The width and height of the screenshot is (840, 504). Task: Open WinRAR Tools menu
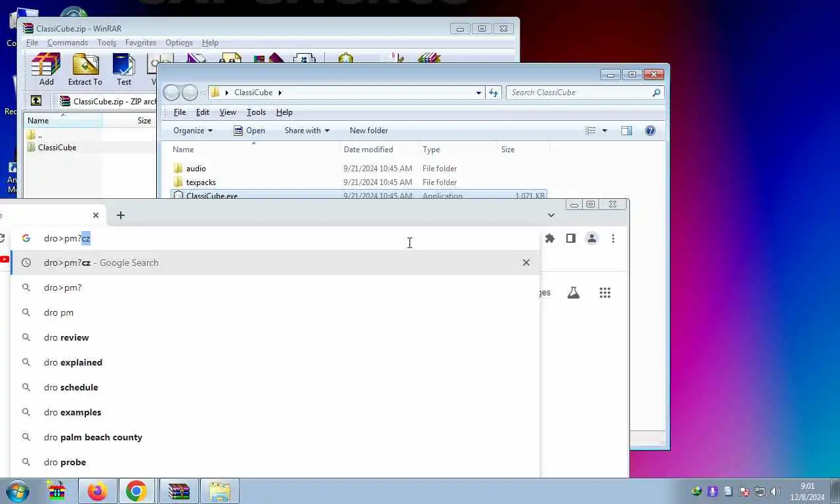106,43
